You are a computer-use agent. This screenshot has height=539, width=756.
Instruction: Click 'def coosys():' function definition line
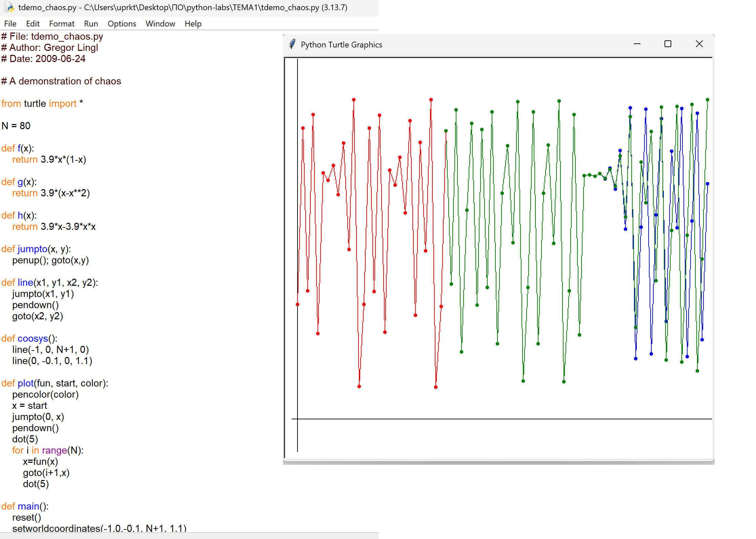29,338
